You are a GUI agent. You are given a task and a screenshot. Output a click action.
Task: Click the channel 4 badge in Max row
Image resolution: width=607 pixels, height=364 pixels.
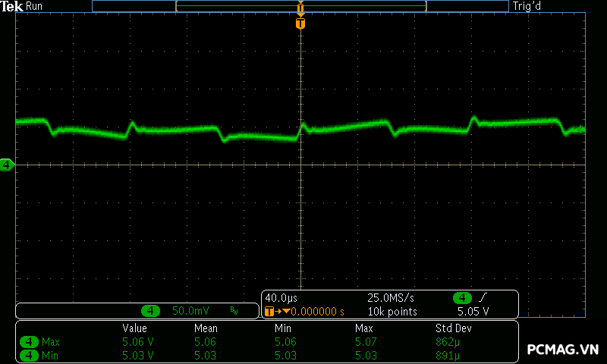tap(30, 342)
